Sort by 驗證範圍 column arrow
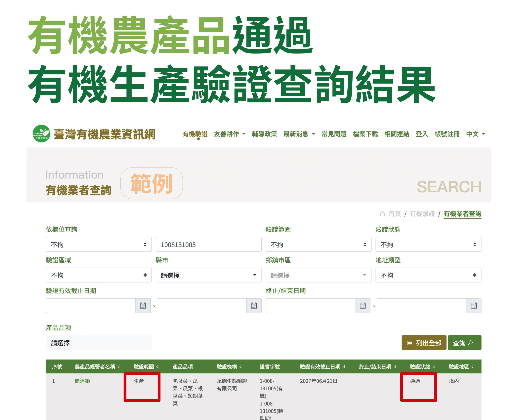 (157, 366)
